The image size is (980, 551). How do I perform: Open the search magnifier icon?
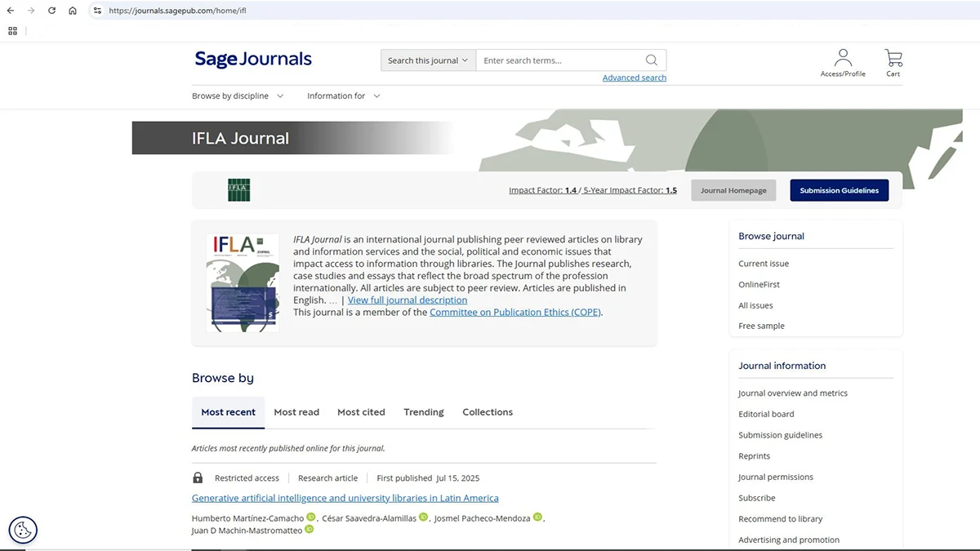[x=651, y=60]
